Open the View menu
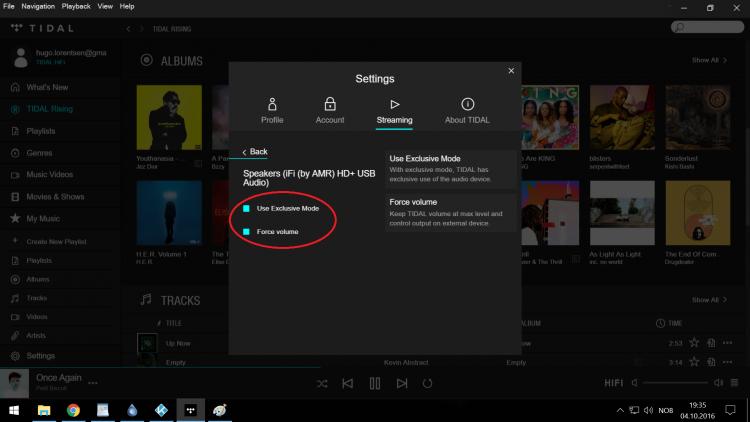Screen dimensions: 750x422 pos(105,6)
